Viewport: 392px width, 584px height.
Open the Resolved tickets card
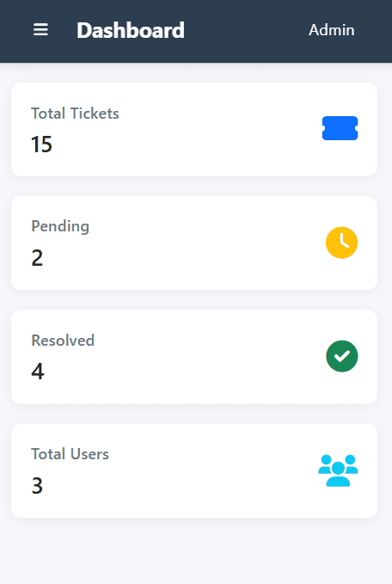(x=194, y=357)
